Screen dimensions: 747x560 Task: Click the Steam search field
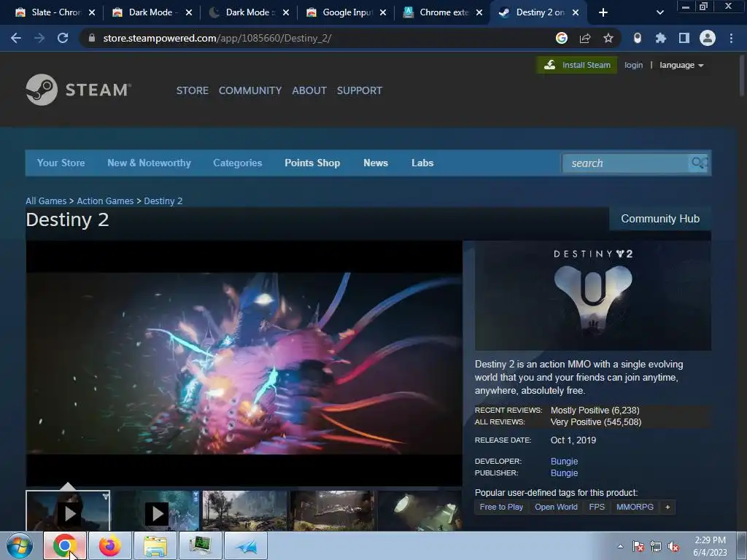(x=625, y=163)
